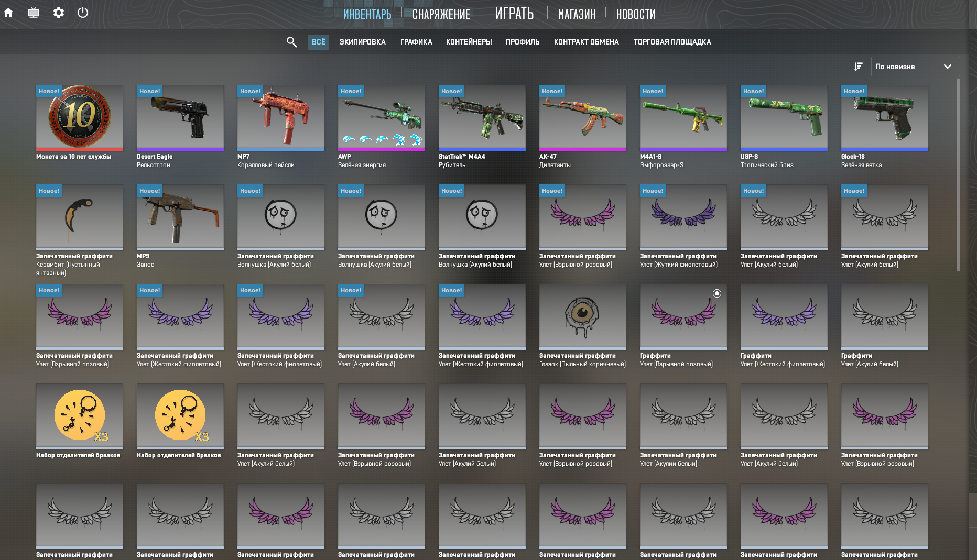
Task: Click the inventory vertical scrollbar
Action: coord(959,175)
